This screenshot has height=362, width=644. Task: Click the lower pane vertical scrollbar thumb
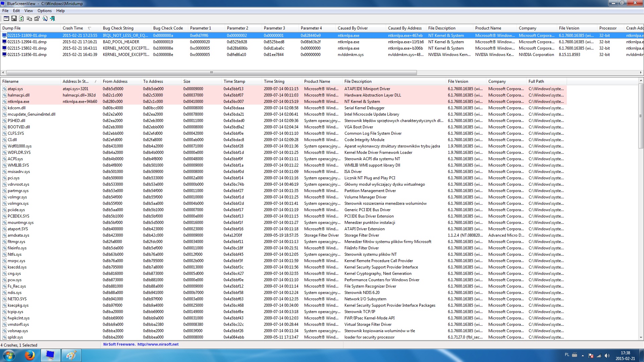pyautogui.click(x=641, y=116)
